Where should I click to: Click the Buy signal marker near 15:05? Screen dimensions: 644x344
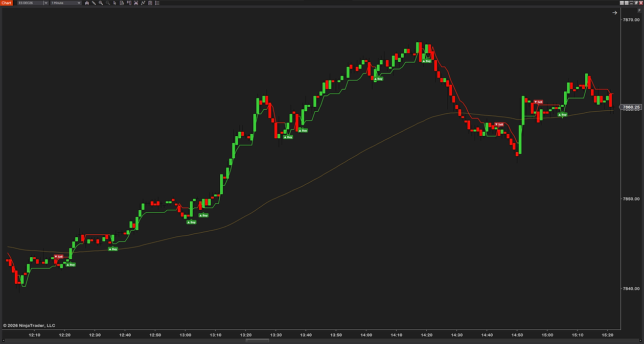(562, 114)
